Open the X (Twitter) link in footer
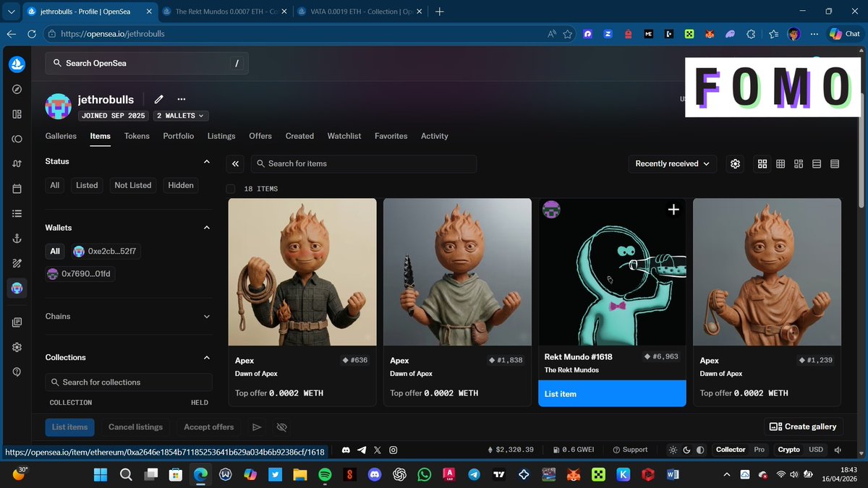Screen dimensions: 868x488 click(378, 450)
